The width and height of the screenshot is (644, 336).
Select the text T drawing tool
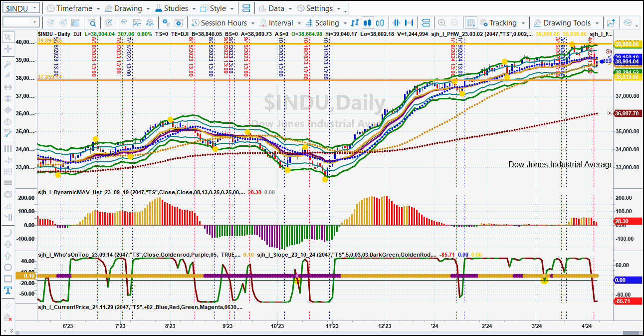(x=7, y=291)
